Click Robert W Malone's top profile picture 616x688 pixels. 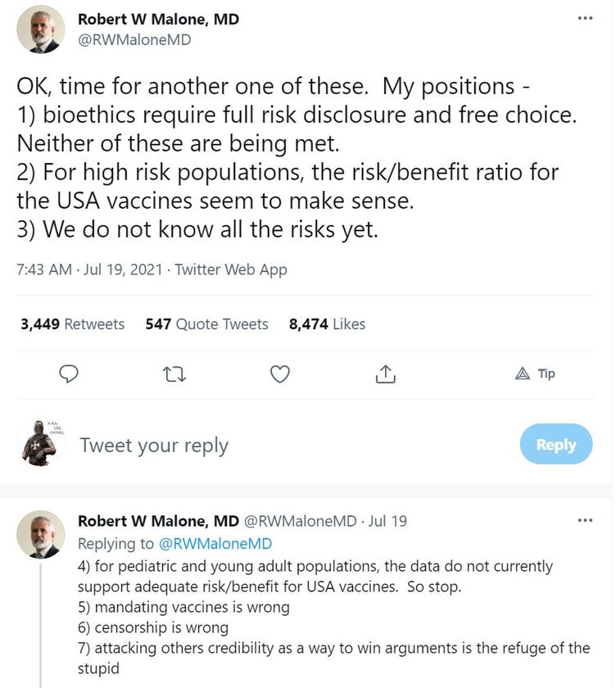41,29
